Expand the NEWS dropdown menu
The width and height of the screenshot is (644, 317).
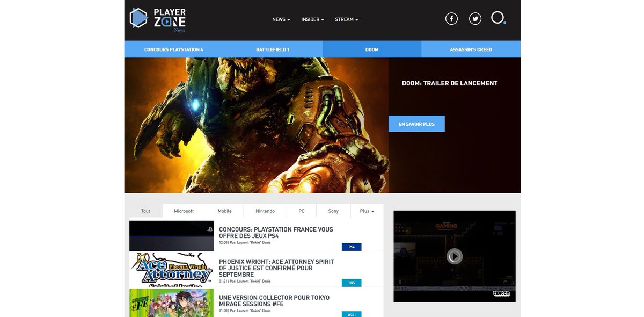click(x=281, y=19)
